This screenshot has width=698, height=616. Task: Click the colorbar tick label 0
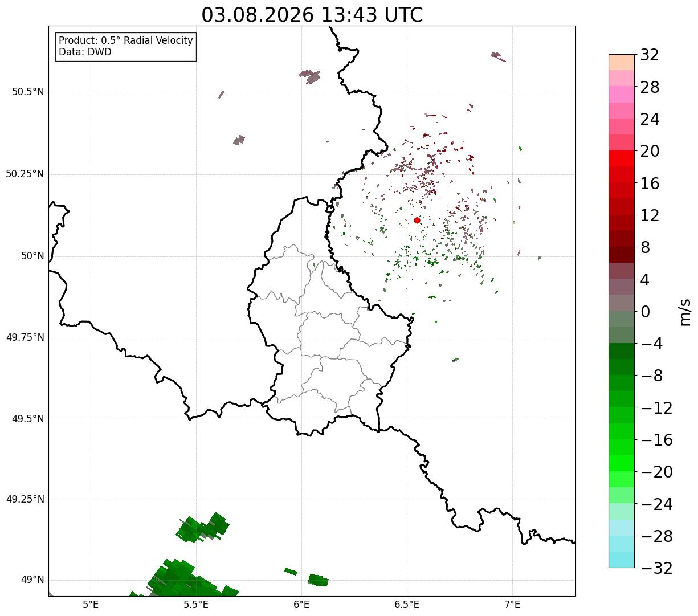point(646,312)
